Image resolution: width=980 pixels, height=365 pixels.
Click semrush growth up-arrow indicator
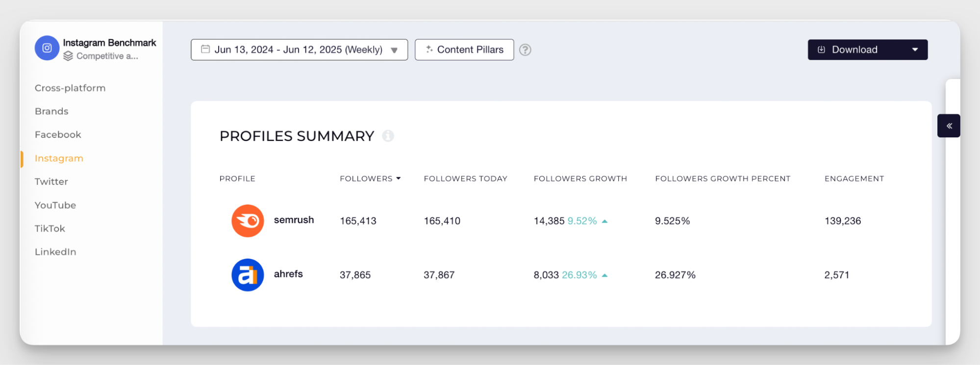(x=605, y=221)
